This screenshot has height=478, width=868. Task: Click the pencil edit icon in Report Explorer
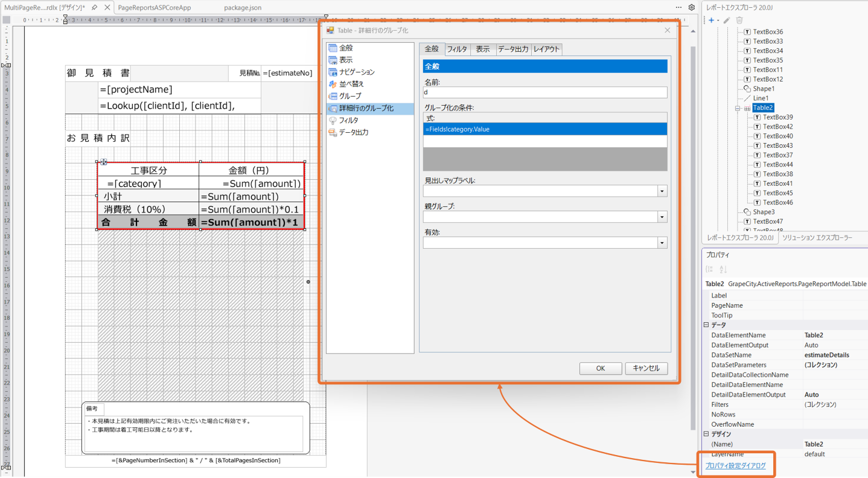pos(727,20)
